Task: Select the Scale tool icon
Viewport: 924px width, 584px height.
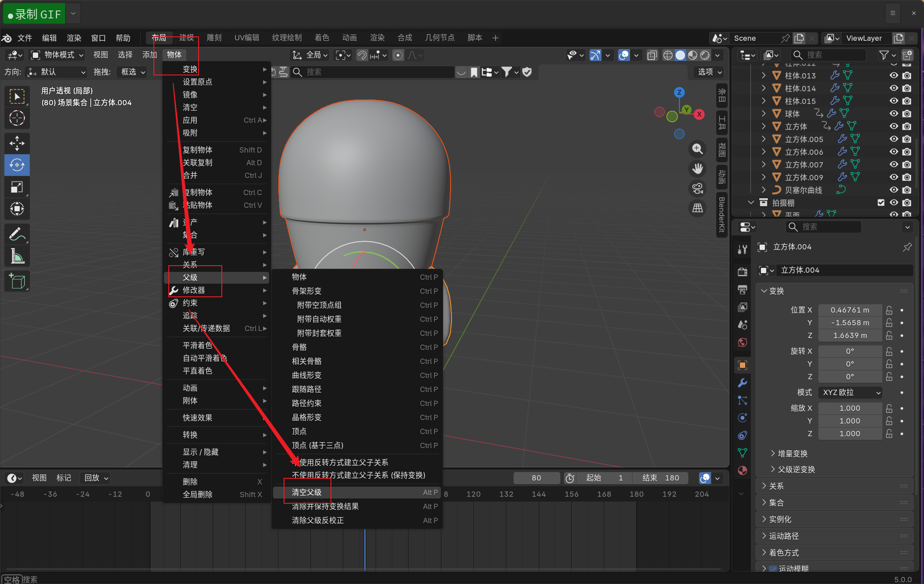Action: (17, 187)
